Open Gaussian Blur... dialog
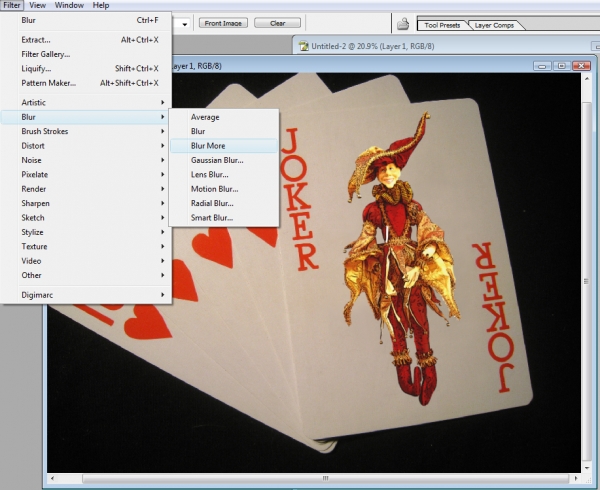Image resolution: width=600 pixels, height=490 pixels. click(224, 160)
